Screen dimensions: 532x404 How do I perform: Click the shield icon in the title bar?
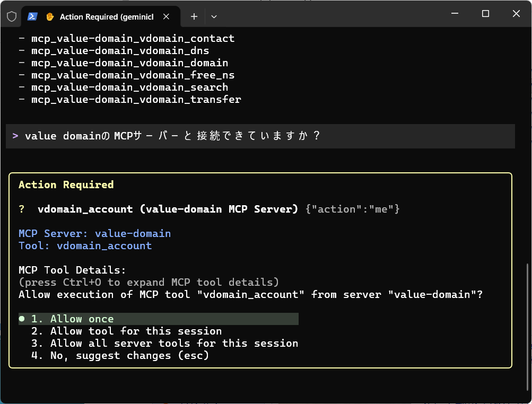12,16
